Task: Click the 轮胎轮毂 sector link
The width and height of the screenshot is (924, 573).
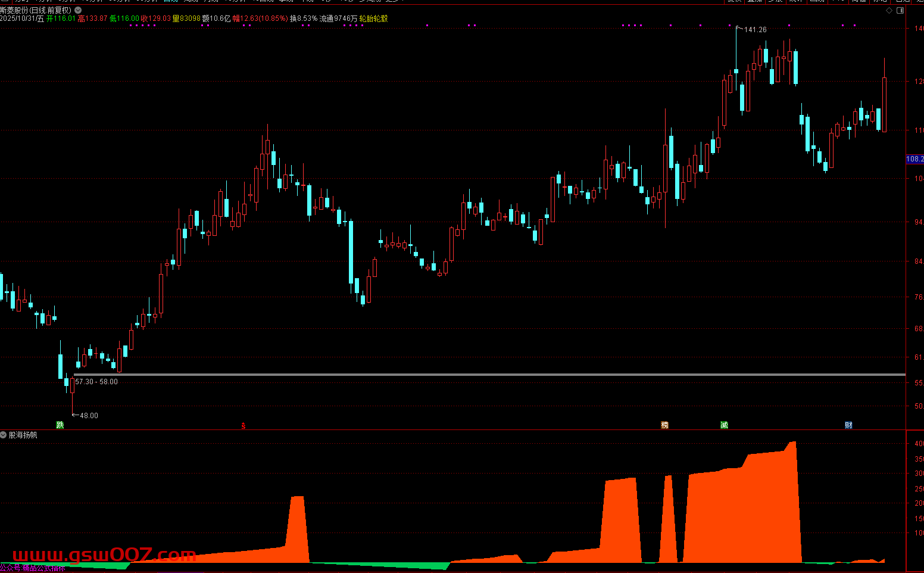Action: coord(373,18)
